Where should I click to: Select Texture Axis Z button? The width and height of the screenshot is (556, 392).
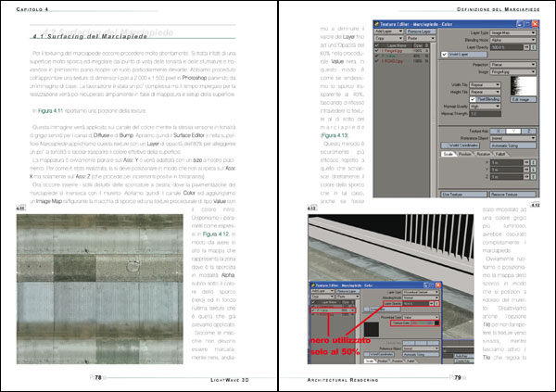529,132
